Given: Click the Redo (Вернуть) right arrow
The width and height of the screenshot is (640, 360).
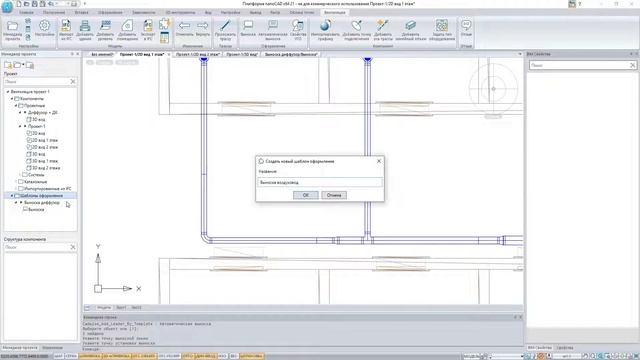Looking at the screenshot, I should tap(203, 29).
